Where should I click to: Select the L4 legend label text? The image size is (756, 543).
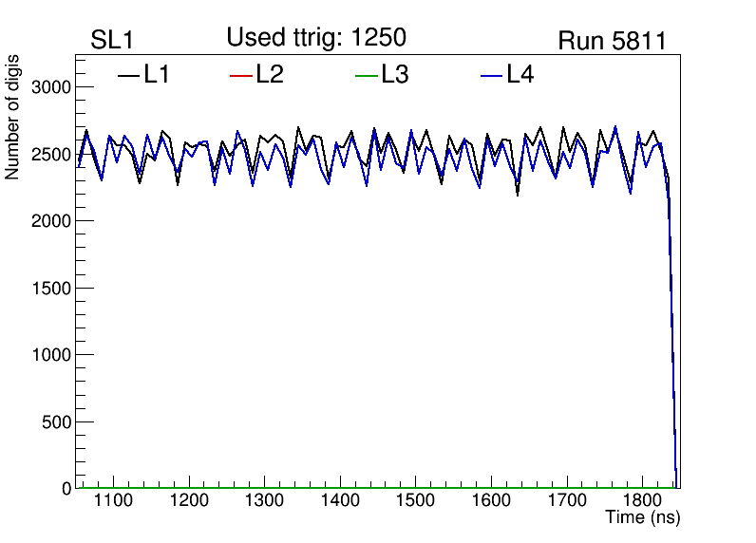pos(520,75)
